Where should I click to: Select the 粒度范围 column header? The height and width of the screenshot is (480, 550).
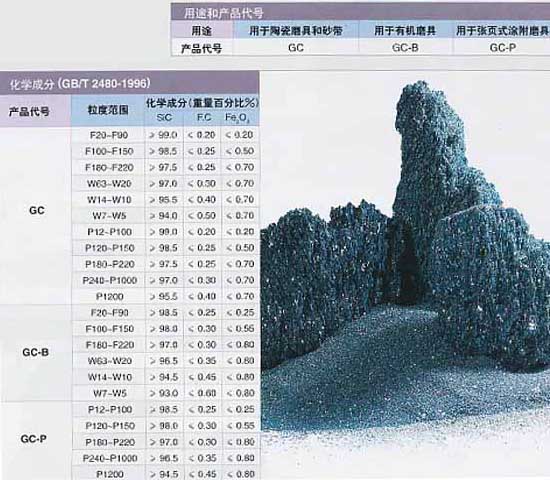click(x=108, y=111)
